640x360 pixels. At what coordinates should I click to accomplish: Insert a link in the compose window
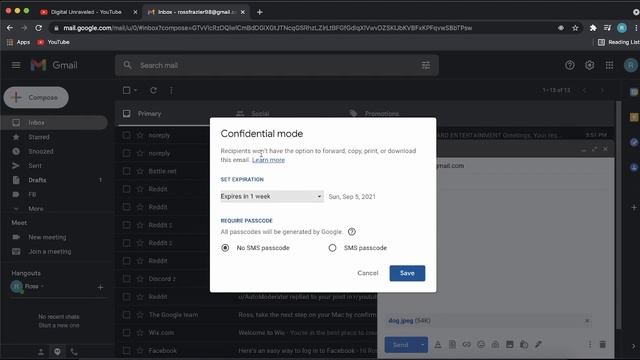click(467, 345)
